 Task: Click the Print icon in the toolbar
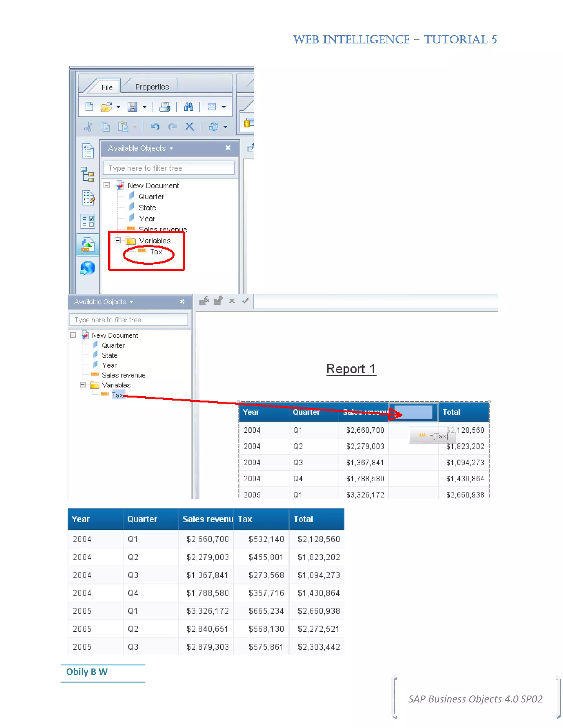[165, 107]
